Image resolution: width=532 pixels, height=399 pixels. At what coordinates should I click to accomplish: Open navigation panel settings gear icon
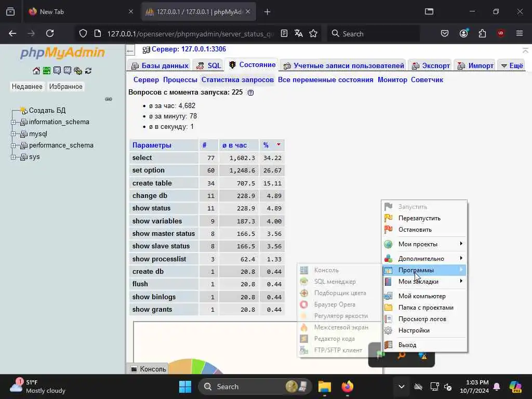pyautogui.click(x=78, y=71)
